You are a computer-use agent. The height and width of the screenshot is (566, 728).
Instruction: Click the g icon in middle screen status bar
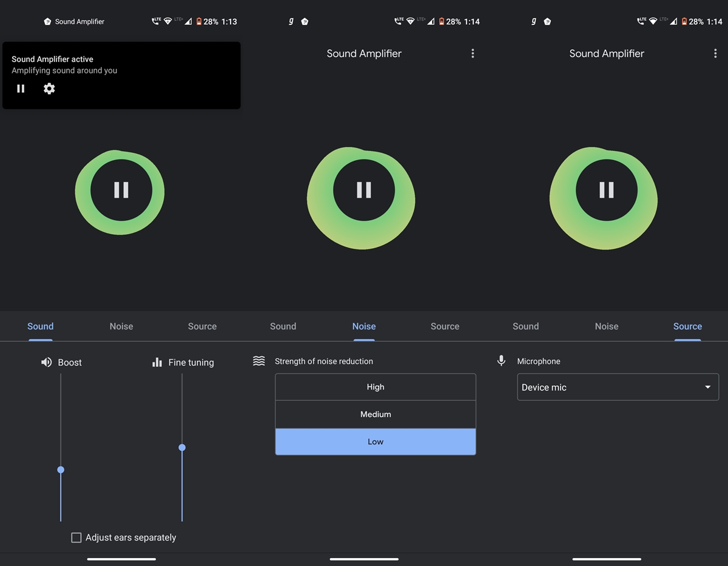[x=291, y=21]
